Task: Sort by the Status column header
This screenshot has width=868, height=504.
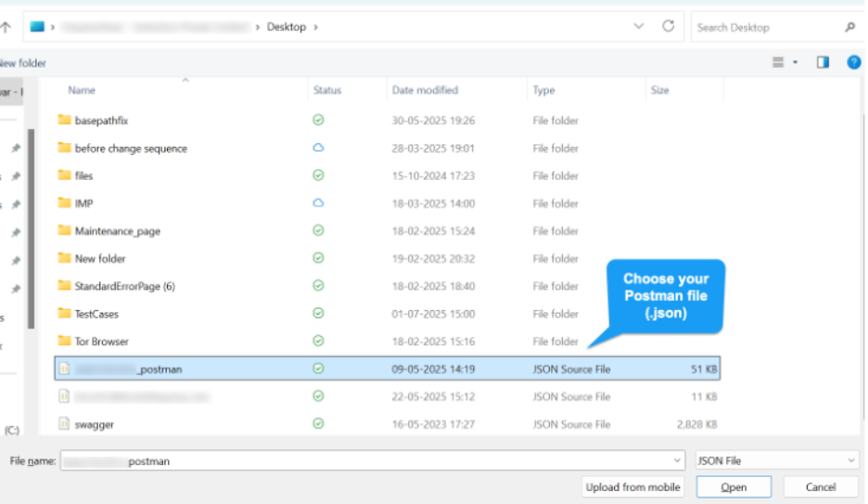Action: [x=327, y=90]
